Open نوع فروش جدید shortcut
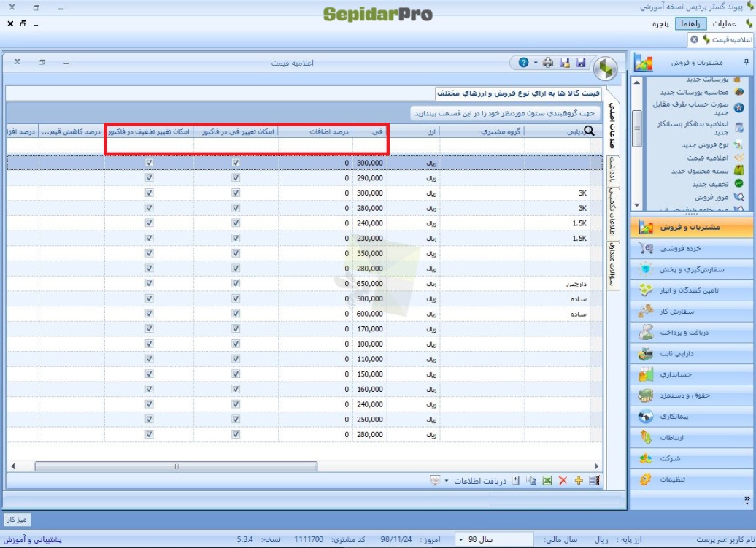The image size is (756, 548). click(x=705, y=144)
